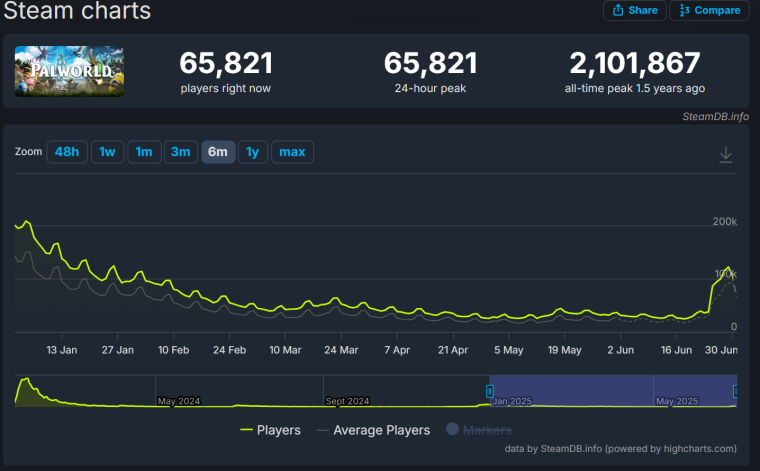Click the highlighted navigator selection area

[613, 391]
